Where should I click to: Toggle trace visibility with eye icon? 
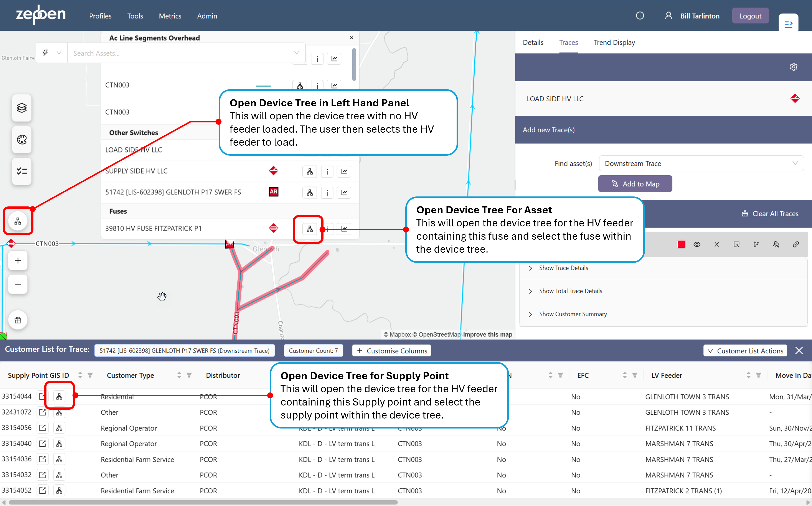coord(697,244)
